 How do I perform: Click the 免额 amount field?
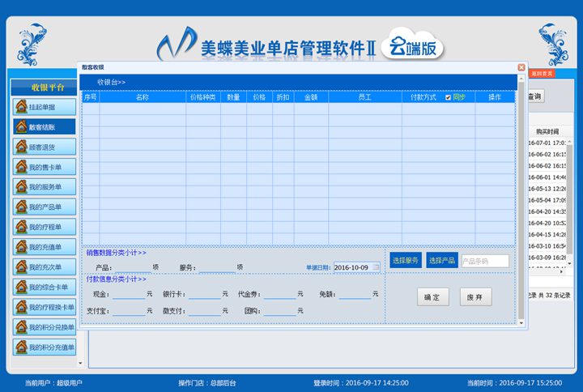pyautogui.click(x=355, y=294)
